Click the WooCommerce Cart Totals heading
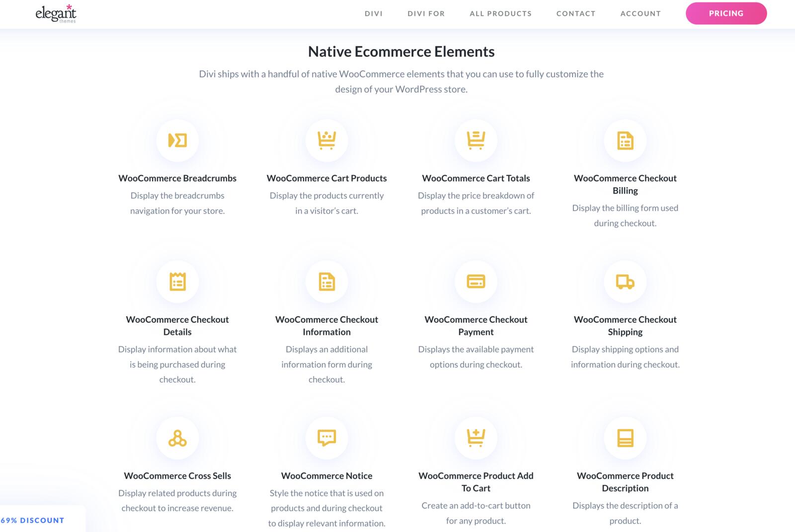795x532 pixels. pyautogui.click(x=476, y=178)
